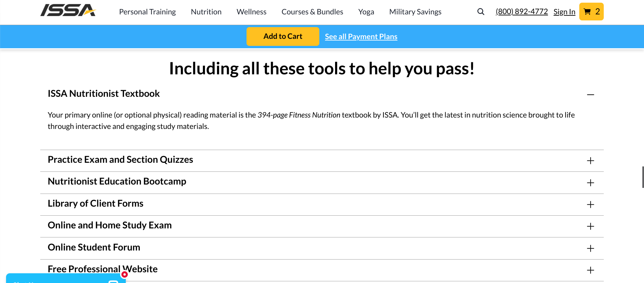
Task: Open the Nutrition menu
Action: click(x=206, y=12)
